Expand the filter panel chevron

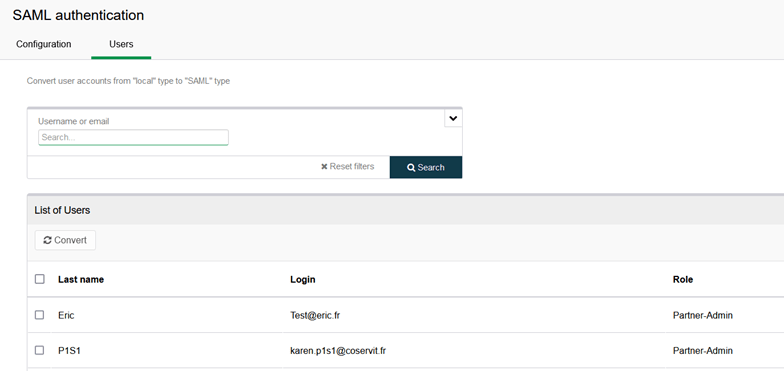coord(453,118)
